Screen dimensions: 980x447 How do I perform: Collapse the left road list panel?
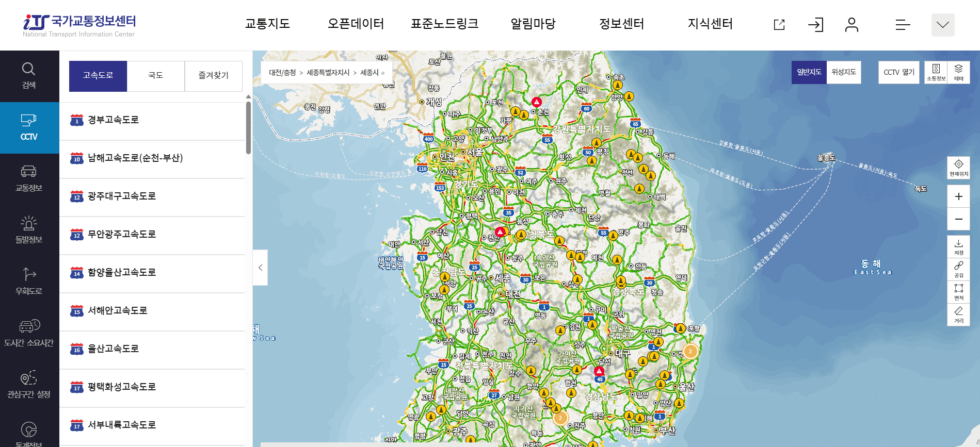(x=261, y=268)
